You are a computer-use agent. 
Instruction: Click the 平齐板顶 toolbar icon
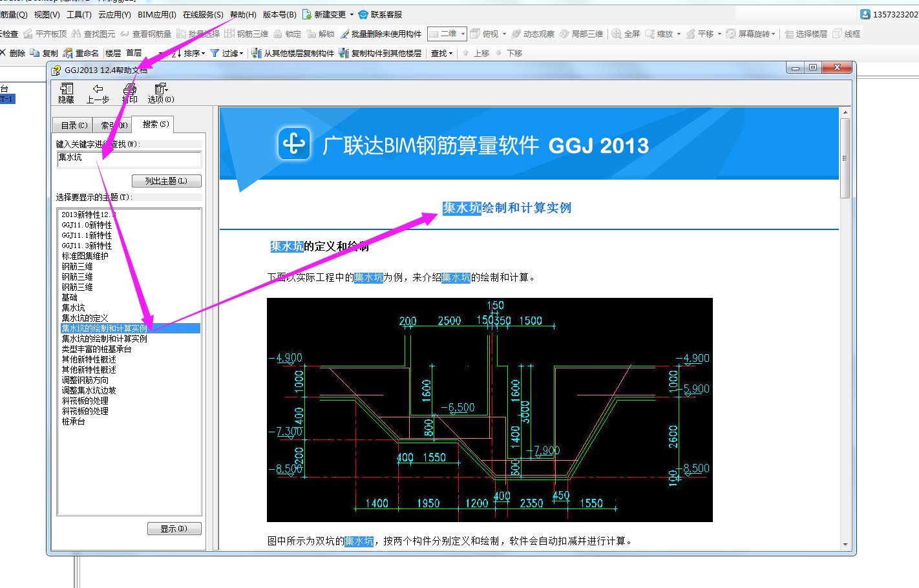(x=28, y=34)
